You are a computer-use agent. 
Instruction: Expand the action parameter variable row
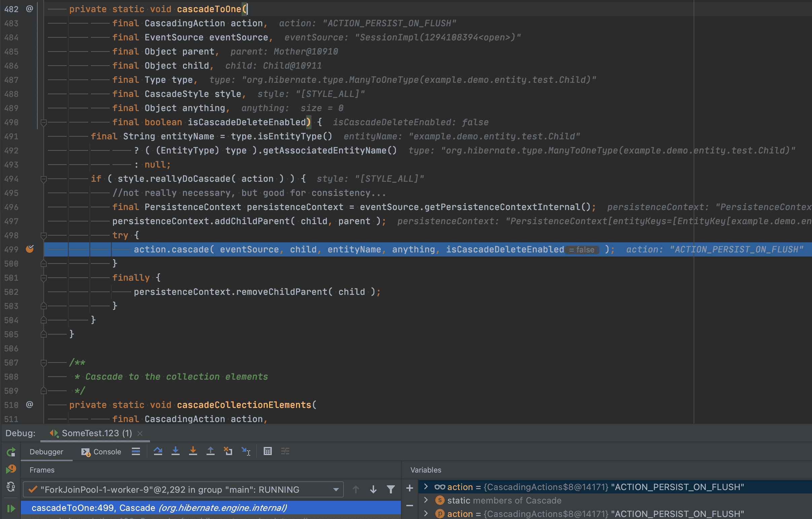pyautogui.click(x=426, y=514)
